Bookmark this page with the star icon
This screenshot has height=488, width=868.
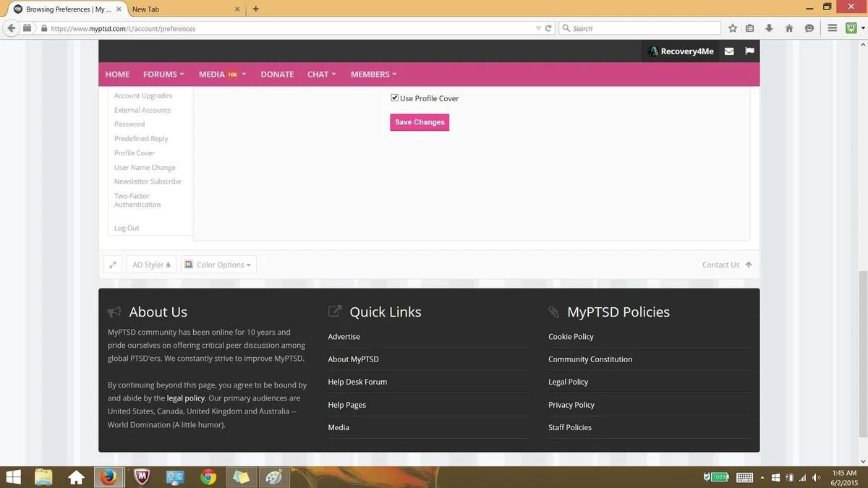733,28
